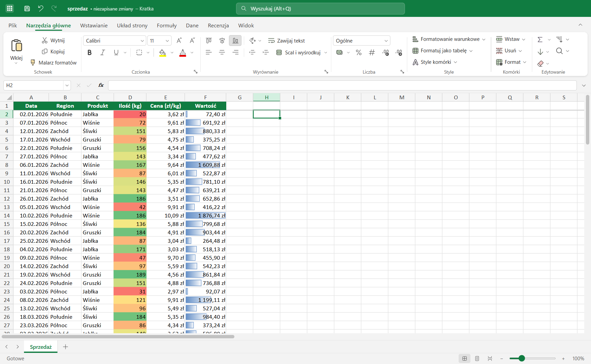Toggle italic text style
Image resolution: width=591 pixels, height=364 pixels.
pyautogui.click(x=103, y=52)
